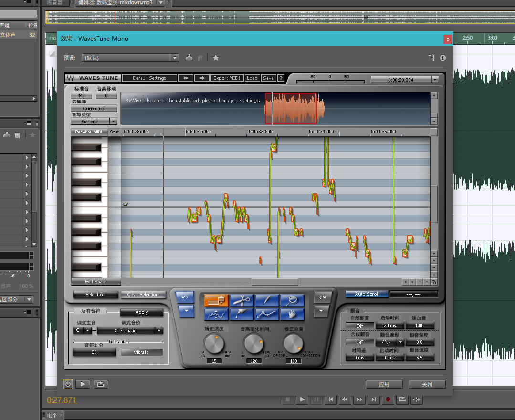Image resolution: width=515 pixels, height=420 pixels.
Task: Click the main transport Record button
Action: 388,400
